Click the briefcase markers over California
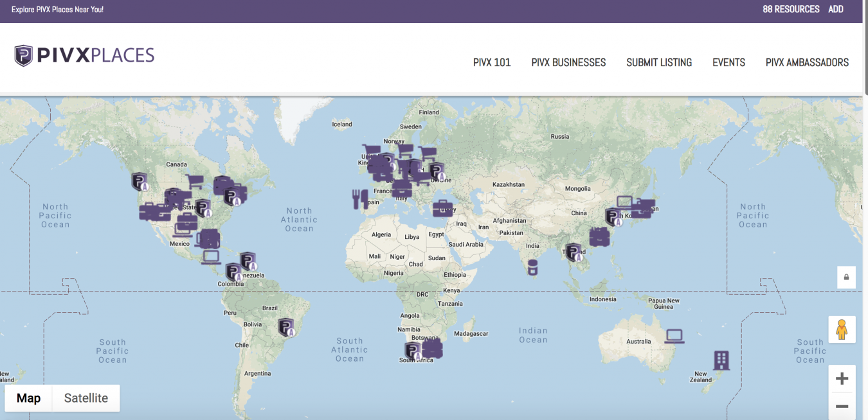This screenshot has height=420, width=868. coord(155,211)
